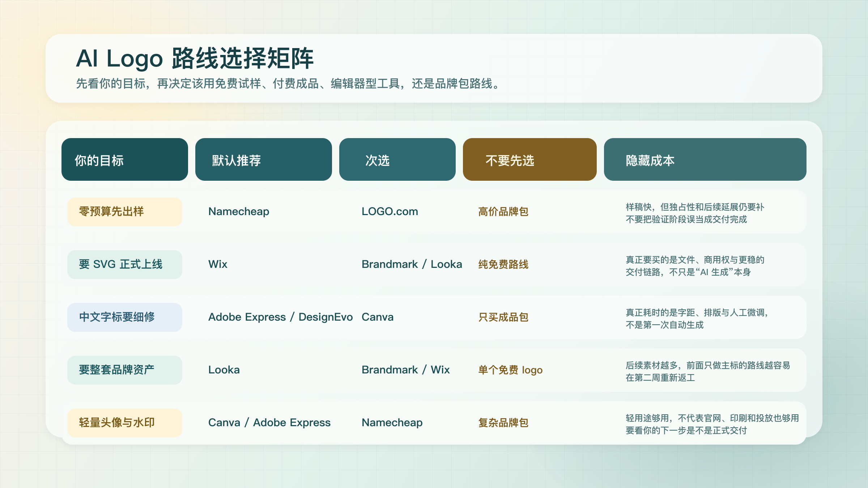
Task: Click the 中文字标要细修 goal tag
Action: tap(124, 317)
